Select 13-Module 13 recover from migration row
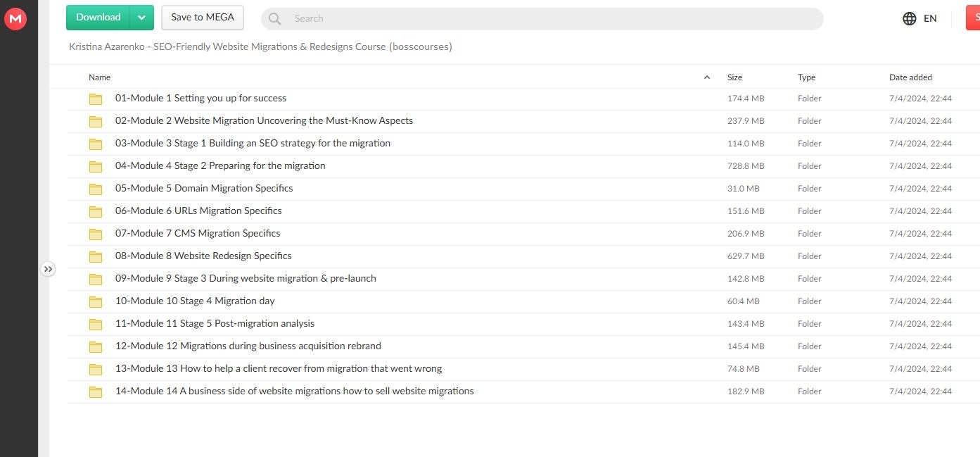The width and height of the screenshot is (980, 457). 279,368
